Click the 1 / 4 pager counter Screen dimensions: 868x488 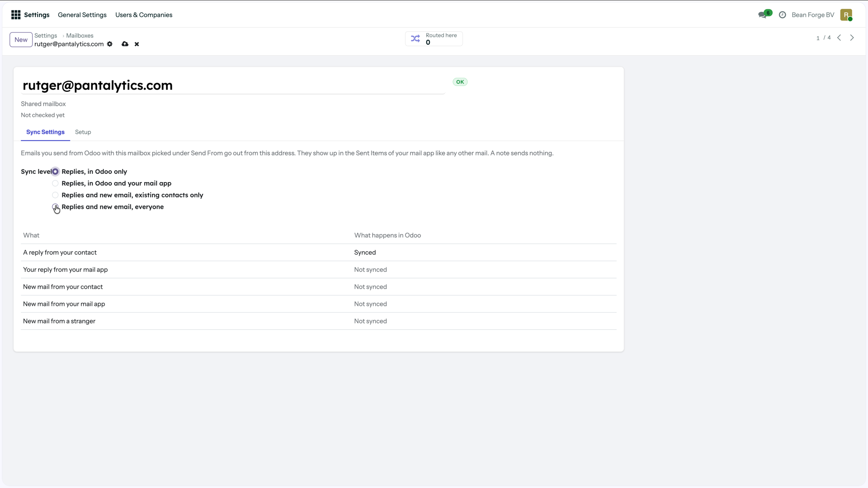click(823, 38)
